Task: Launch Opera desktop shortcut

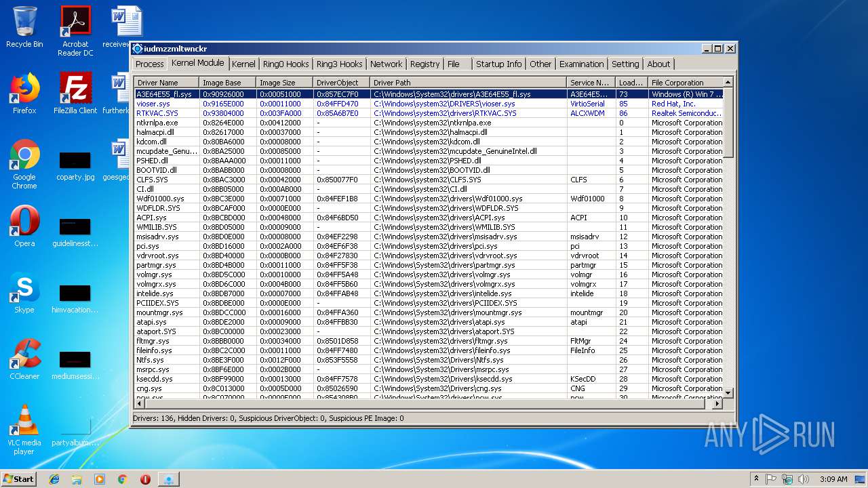Action: [x=24, y=226]
